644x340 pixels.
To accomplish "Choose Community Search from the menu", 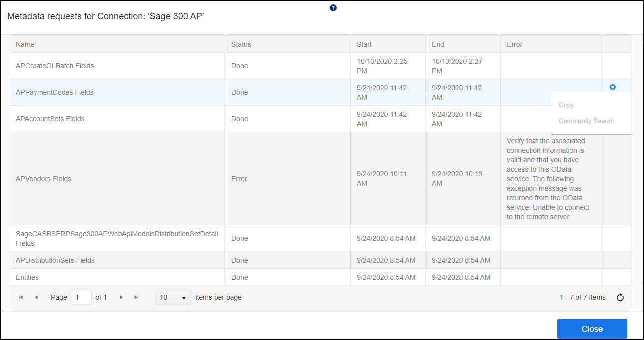I will click(586, 121).
